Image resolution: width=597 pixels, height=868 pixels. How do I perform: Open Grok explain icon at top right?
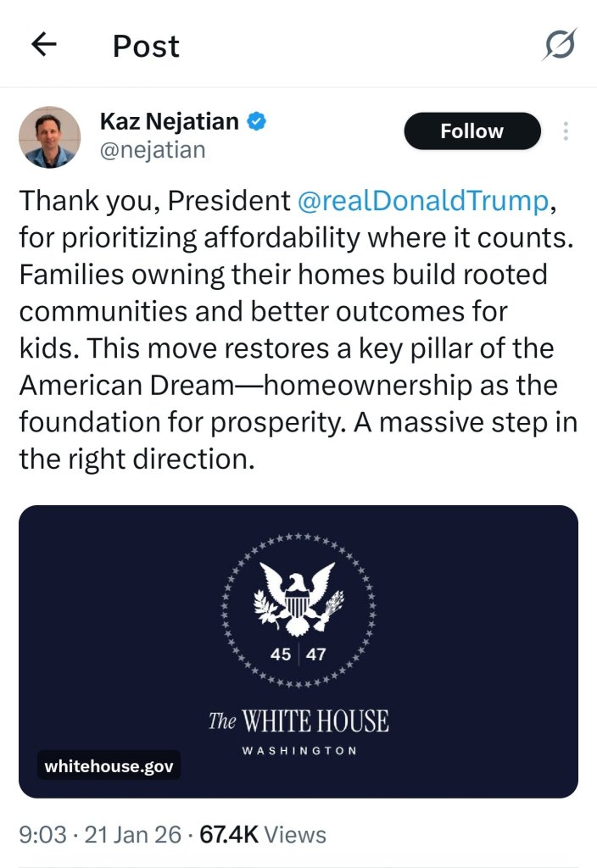click(x=560, y=44)
